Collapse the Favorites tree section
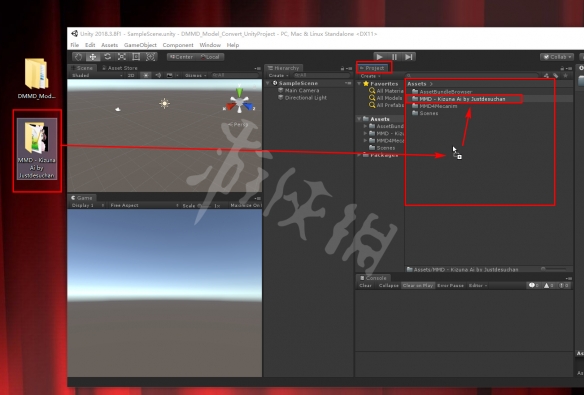The image size is (584, 395). (x=359, y=84)
